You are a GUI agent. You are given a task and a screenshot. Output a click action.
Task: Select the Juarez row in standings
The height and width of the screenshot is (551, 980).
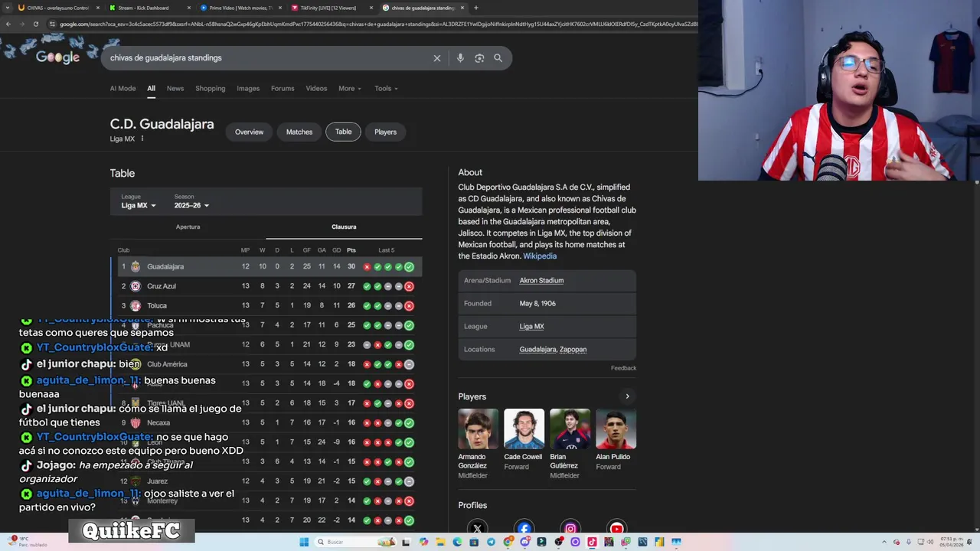pyautogui.click(x=266, y=481)
